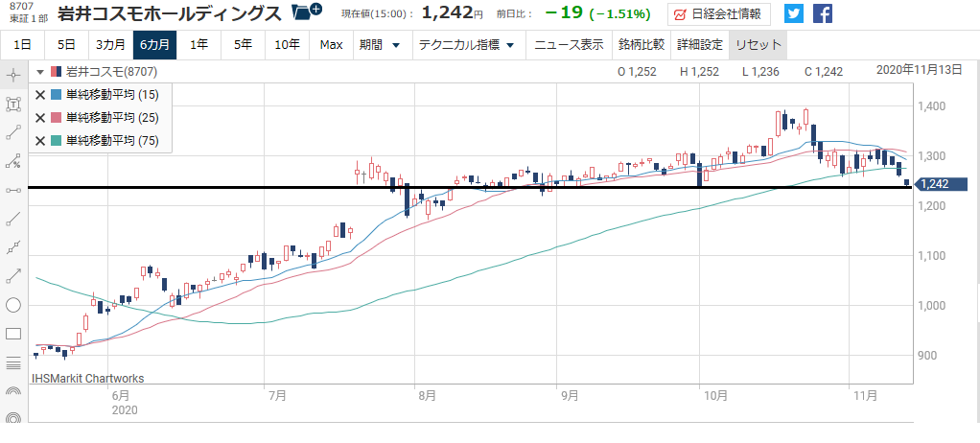
Task: Remove the 15-day simple moving average
Action: click(40, 95)
